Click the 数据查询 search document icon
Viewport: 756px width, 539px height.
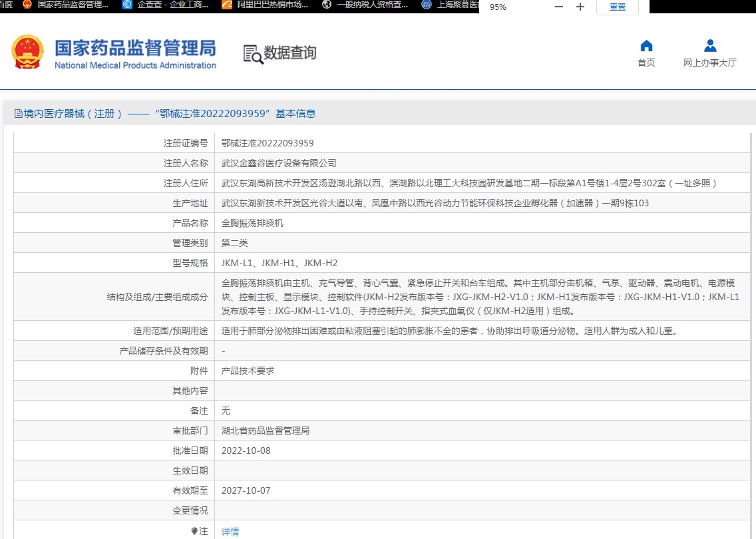pyautogui.click(x=253, y=54)
